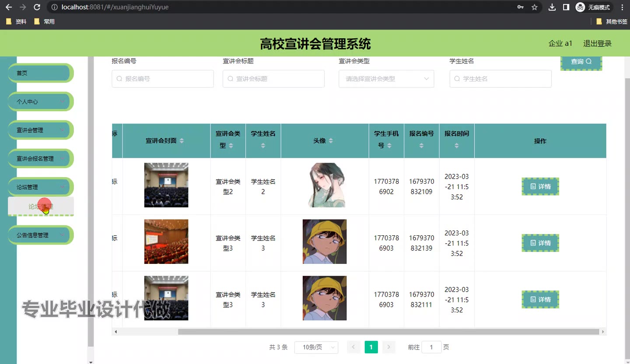Click the incognito 无痕模式 indicator
630x364 pixels.
pos(594,7)
